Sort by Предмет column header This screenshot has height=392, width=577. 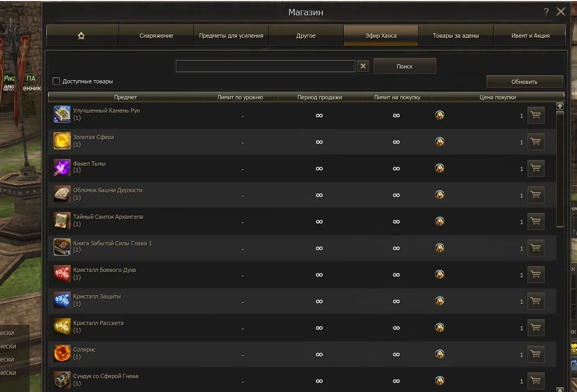[x=125, y=97]
